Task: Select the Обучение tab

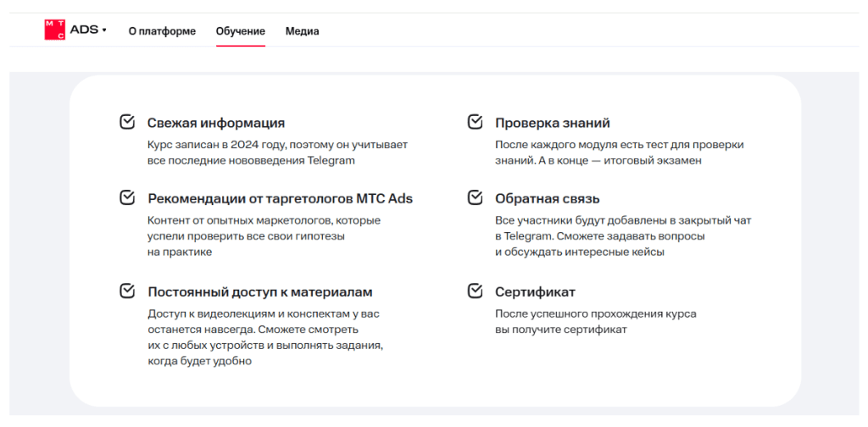Action: [240, 31]
